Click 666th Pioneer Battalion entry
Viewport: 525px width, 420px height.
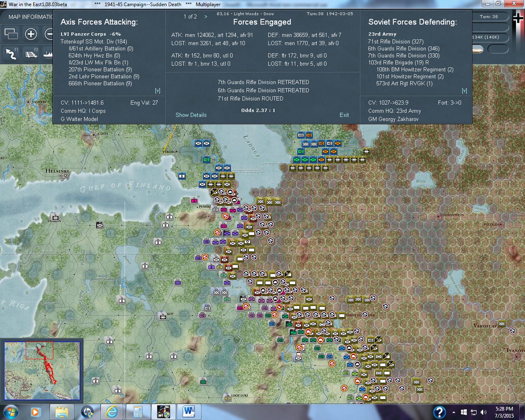tap(100, 83)
